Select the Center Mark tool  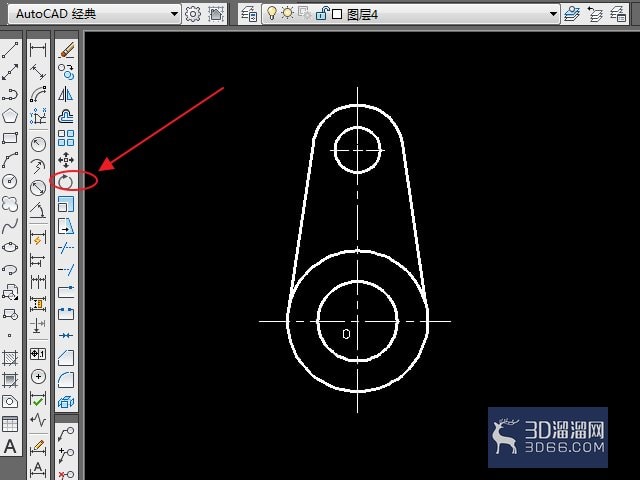pyautogui.click(x=38, y=376)
